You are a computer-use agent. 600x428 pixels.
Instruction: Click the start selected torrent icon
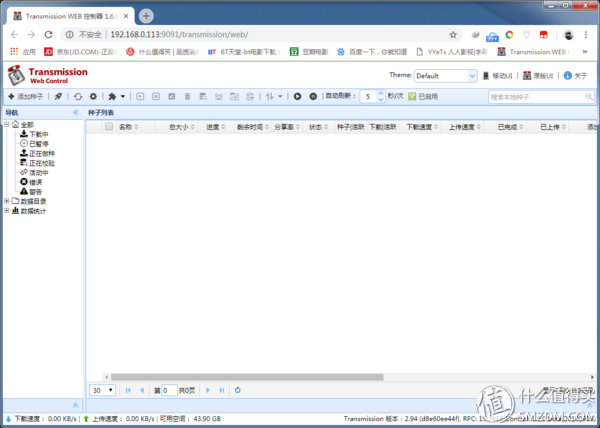[140, 96]
